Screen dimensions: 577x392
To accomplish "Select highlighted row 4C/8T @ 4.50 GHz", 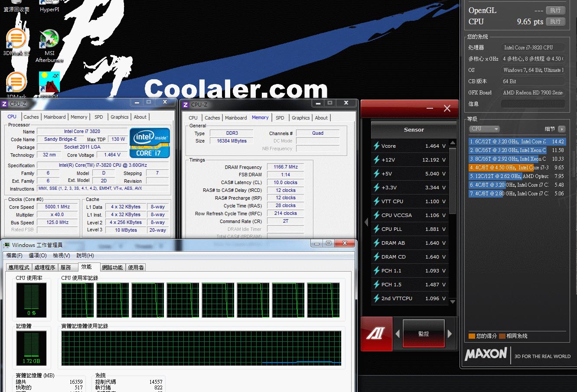I will coord(517,168).
